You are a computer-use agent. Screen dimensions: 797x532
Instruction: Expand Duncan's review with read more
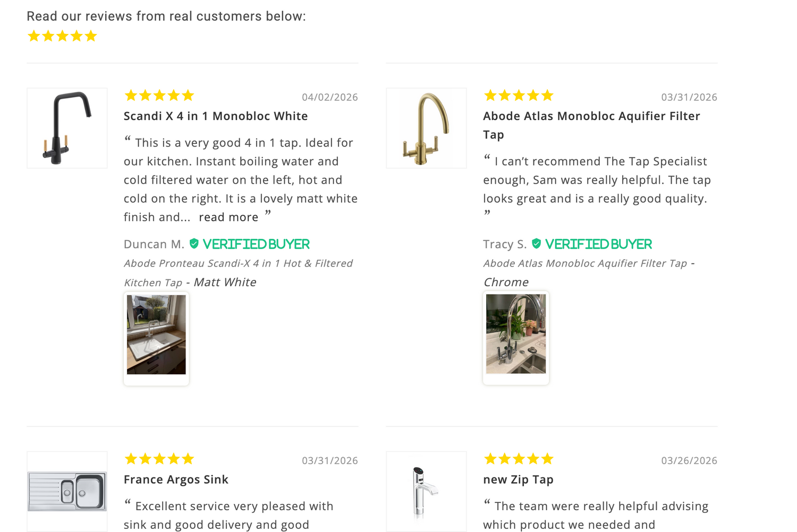(x=228, y=217)
